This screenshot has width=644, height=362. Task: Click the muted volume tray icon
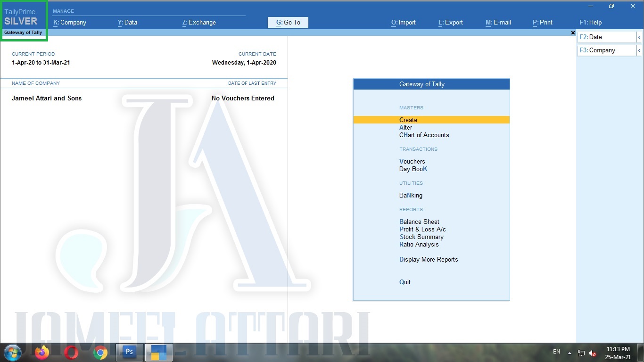593,353
